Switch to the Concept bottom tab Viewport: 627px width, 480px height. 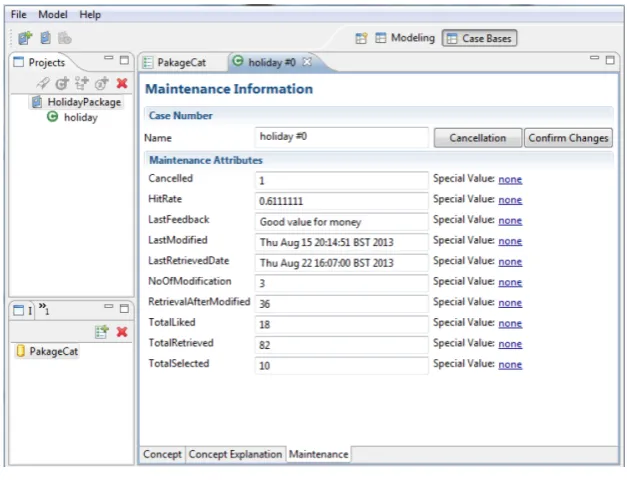[x=162, y=454]
